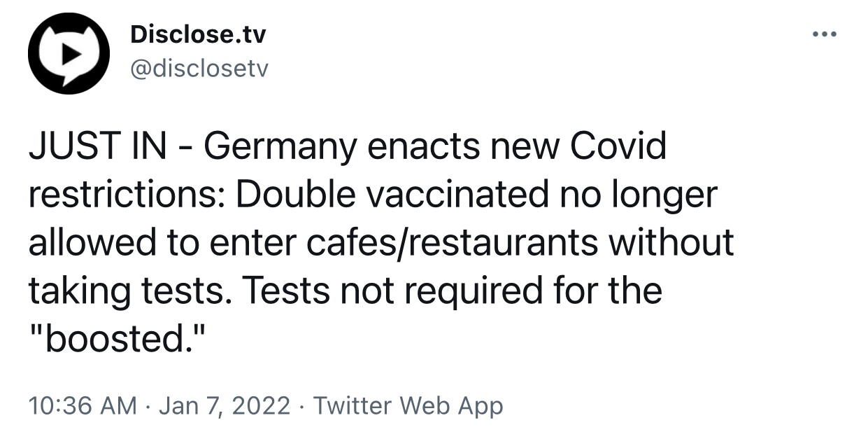Click the Disclose.tv profile avatar

pyautogui.click(x=69, y=54)
